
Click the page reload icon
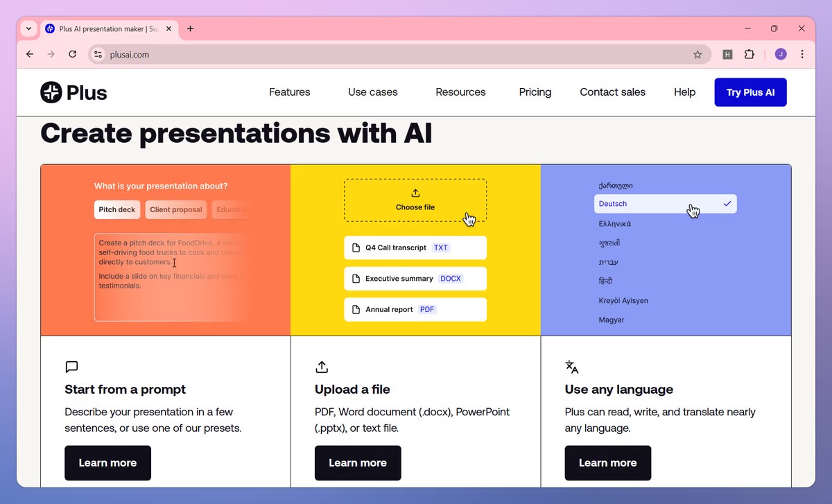pos(72,54)
